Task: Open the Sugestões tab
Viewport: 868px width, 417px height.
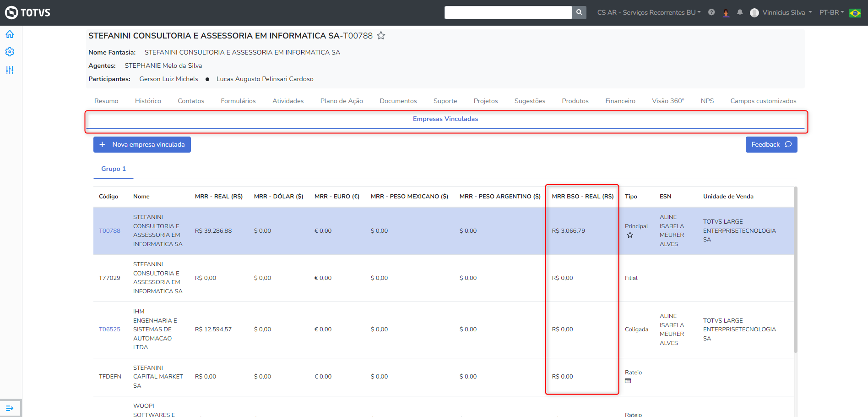Action: click(530, 101)
